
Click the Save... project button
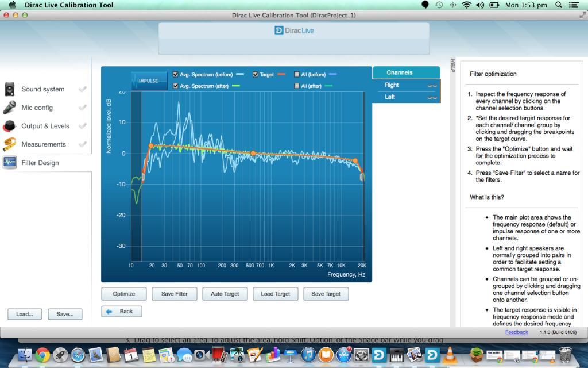(x=65, y=314)
